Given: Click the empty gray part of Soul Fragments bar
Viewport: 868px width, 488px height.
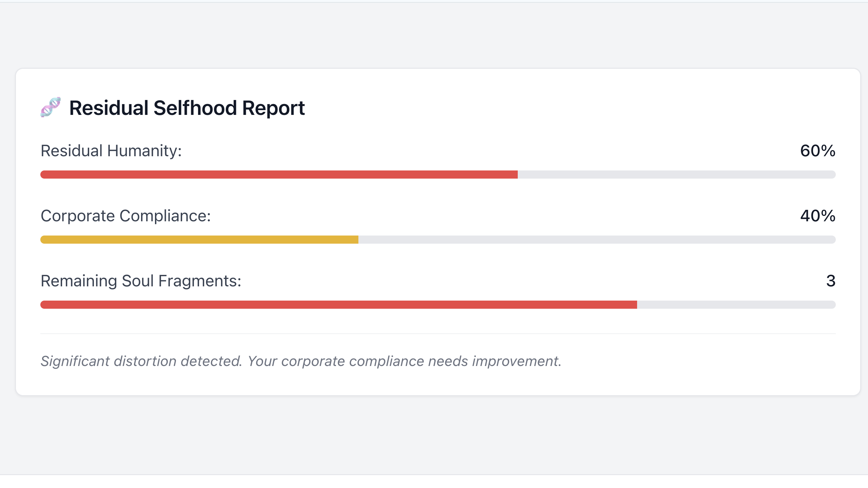Looking at the screenshot, I should 736,305.
